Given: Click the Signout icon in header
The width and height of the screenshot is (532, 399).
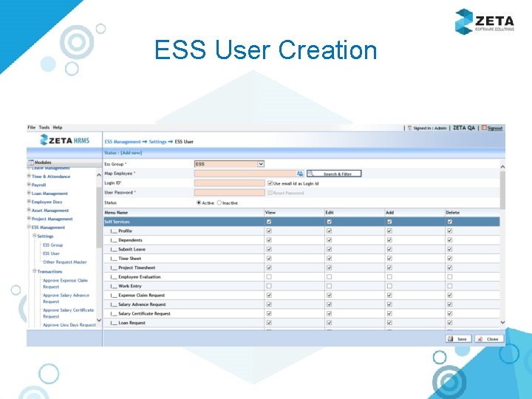Looking at the screenshot, I should (x=484, y=128).
